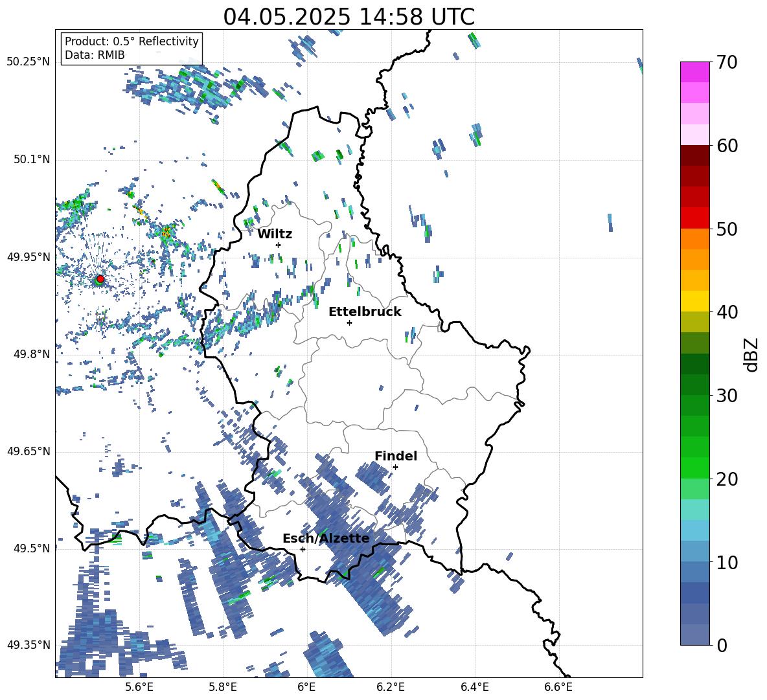Click the 20 tick label on colorbar
The height and width of the screenshot is (700, 767).
click(x=727, y=479)
